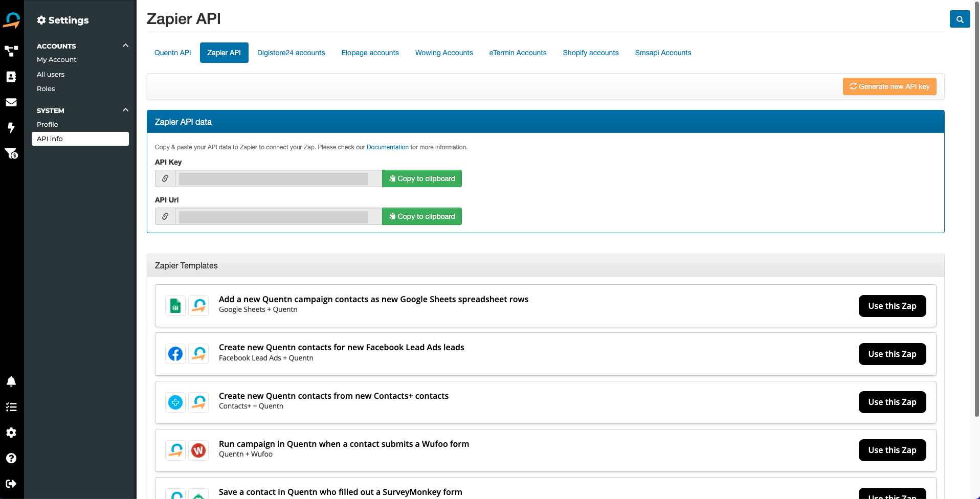Open the Shopify accounts tab

pos(591,53)
